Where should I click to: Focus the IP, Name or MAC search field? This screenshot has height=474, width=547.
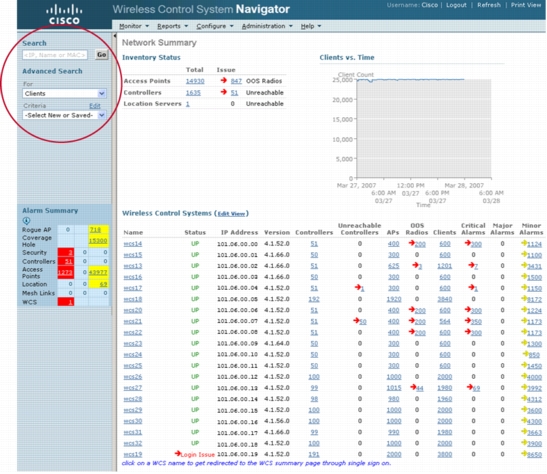[x=55, y=55]
